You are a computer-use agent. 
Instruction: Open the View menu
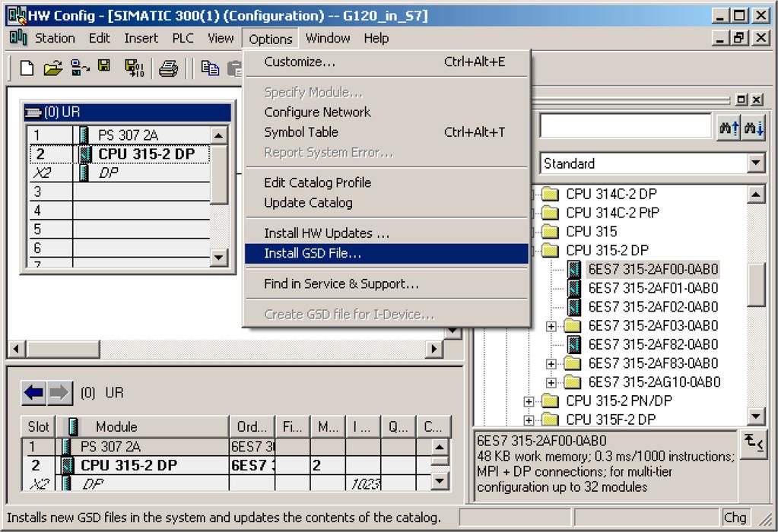[221, 38]
